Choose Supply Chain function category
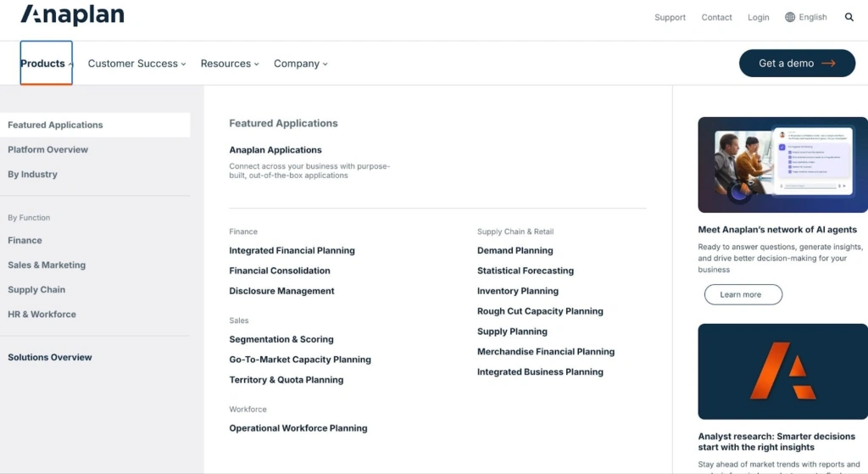This screenshot has width=868, height=474. (x=36, y=289)
